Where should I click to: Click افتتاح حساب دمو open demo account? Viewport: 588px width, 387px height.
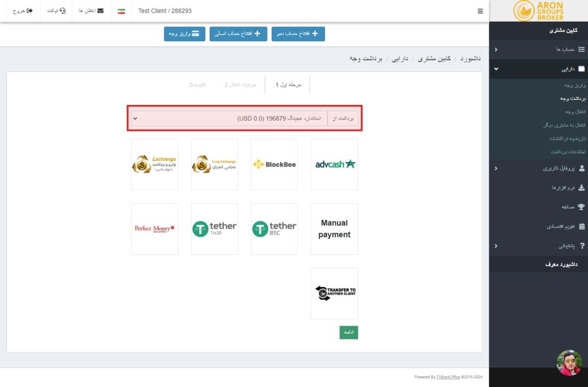click(298, 34)
